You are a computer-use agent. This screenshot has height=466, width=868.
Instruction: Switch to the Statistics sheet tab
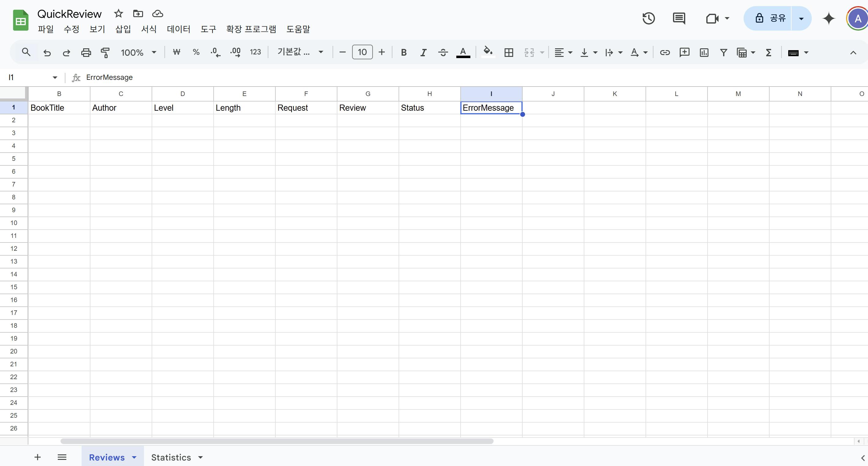171,457
